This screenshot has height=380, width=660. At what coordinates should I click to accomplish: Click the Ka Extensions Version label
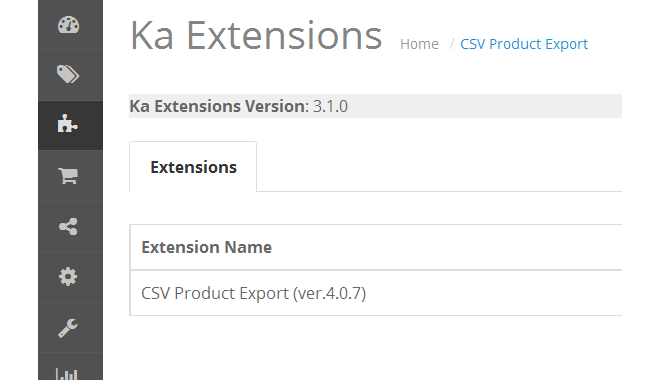(219, 106)
